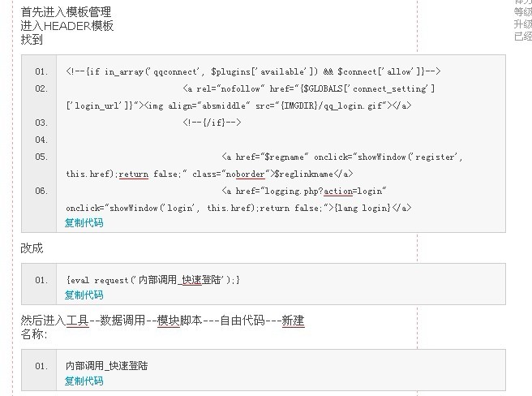The width and height of the screenshot is (532, 396).
Task: Click the qqconnect in_array code line
Action: [x=253, y=71]
